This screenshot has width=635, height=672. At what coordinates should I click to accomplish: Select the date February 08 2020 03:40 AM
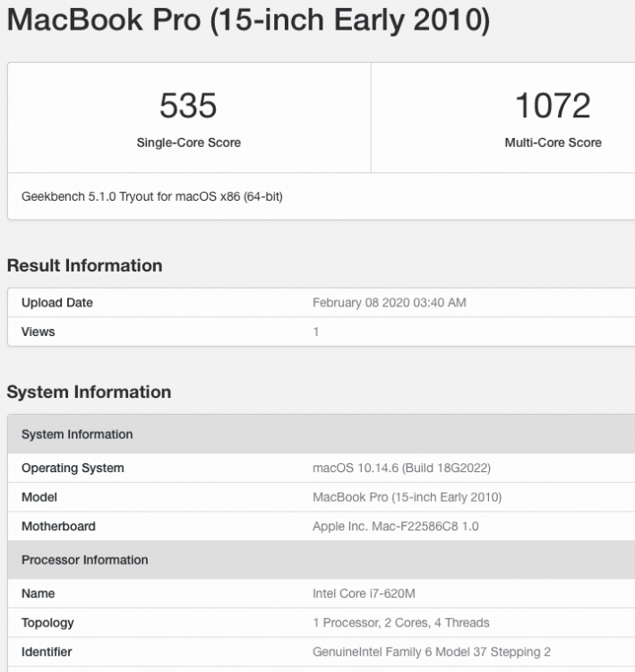[389, 303]
